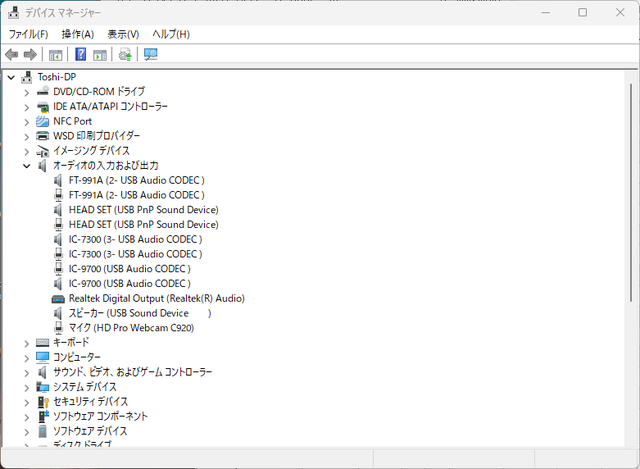
Task: Click the システム デバイス icon
Action: point(42,387)
